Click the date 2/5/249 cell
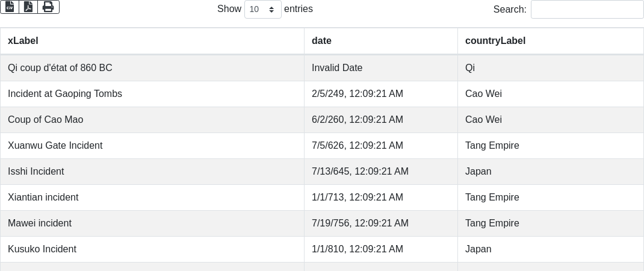This screenshot has width=644, height=271. click(358, 94)
